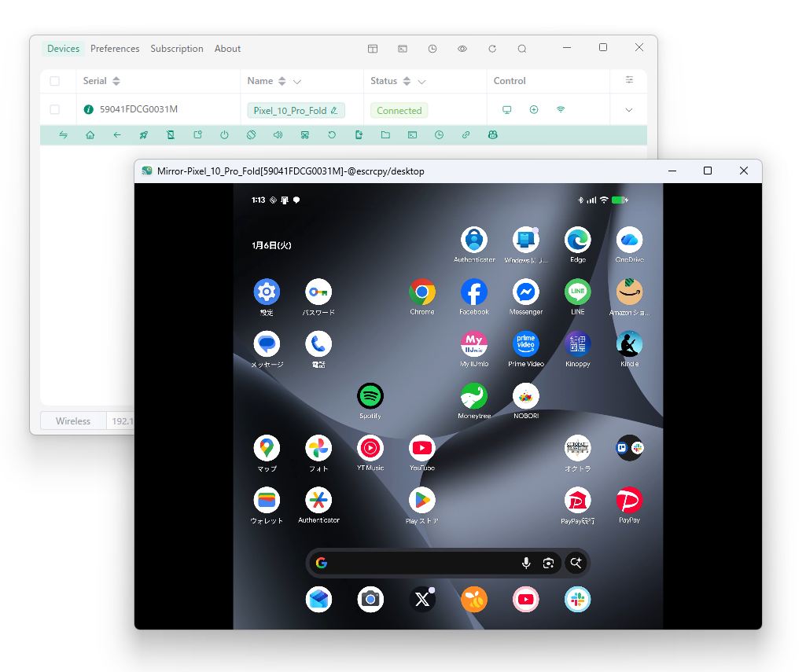Open the About tab
Screen dimensions: 806x672
[x=227, y=48]
